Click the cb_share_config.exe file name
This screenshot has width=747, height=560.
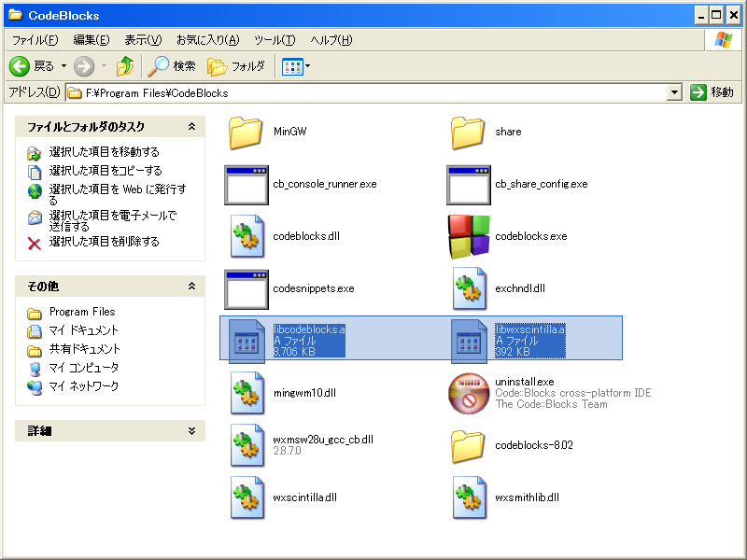pos(542,184)
